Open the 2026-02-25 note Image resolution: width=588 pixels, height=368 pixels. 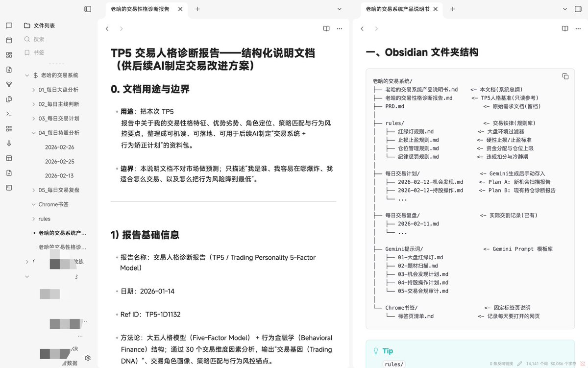(x=59, y=161)
